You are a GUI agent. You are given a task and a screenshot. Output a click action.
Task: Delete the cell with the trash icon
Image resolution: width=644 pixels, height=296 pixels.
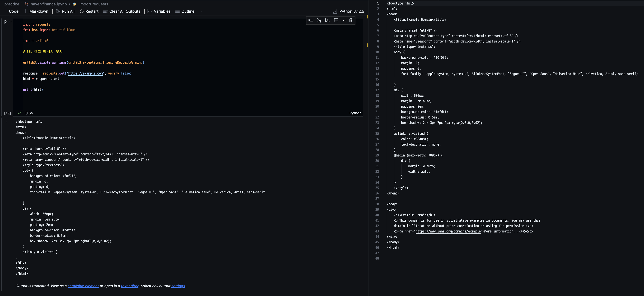click(x=351, y=20)
